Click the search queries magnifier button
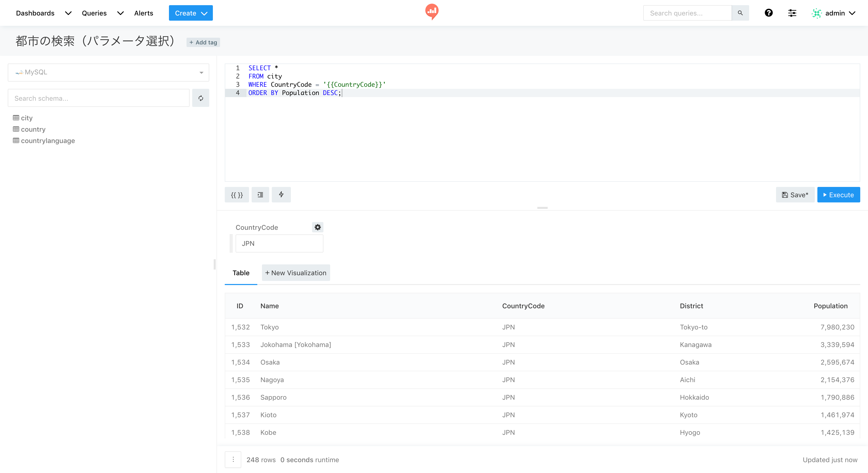Screen dimensions: 868x473 click(740, 13)
